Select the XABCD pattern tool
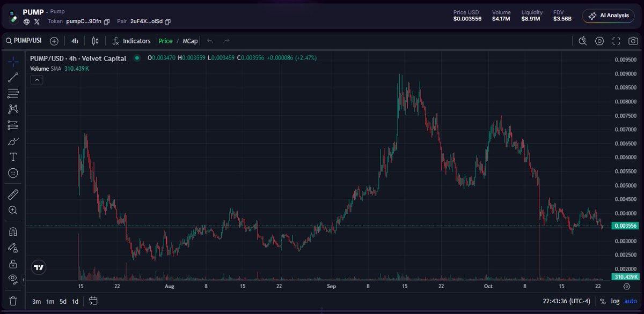 point(13,109)
